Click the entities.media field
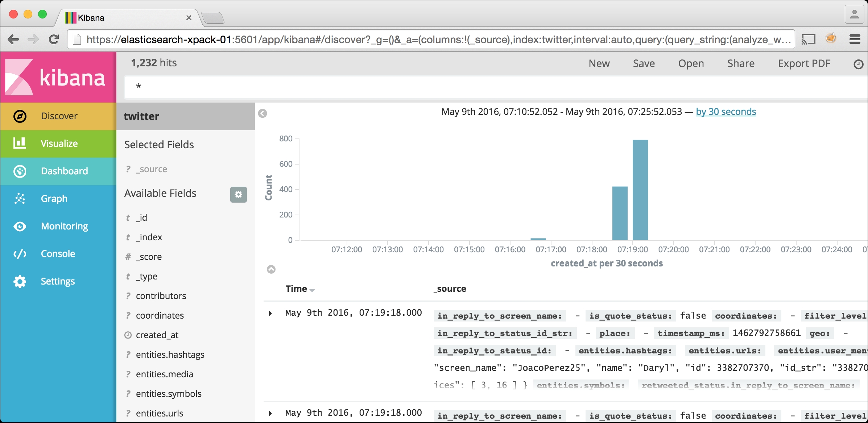The height and width of the screenshot is (423, 868). click(164, 374)
